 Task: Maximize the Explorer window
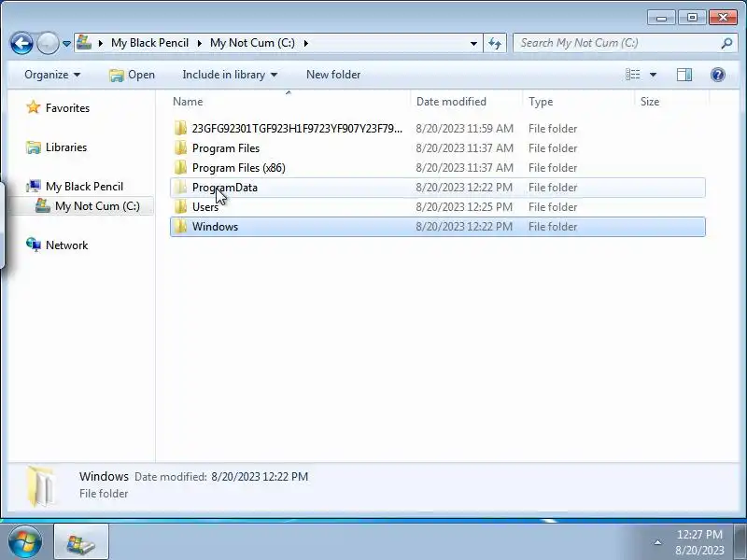(692, 18)
